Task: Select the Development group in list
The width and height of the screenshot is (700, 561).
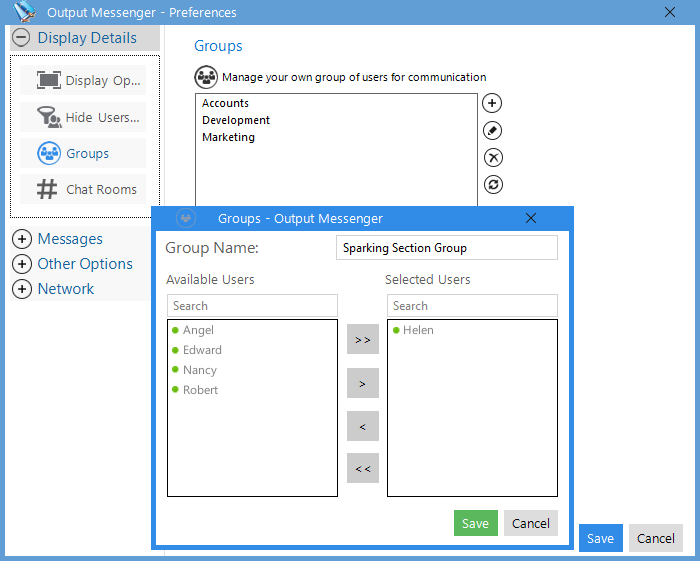Action: point(236,120)
